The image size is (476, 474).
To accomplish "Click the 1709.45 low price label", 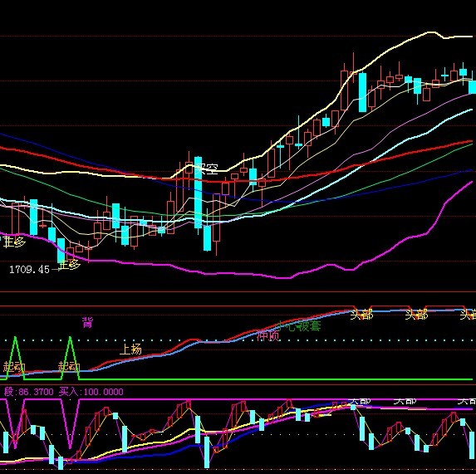I will (x=29, y=269).
